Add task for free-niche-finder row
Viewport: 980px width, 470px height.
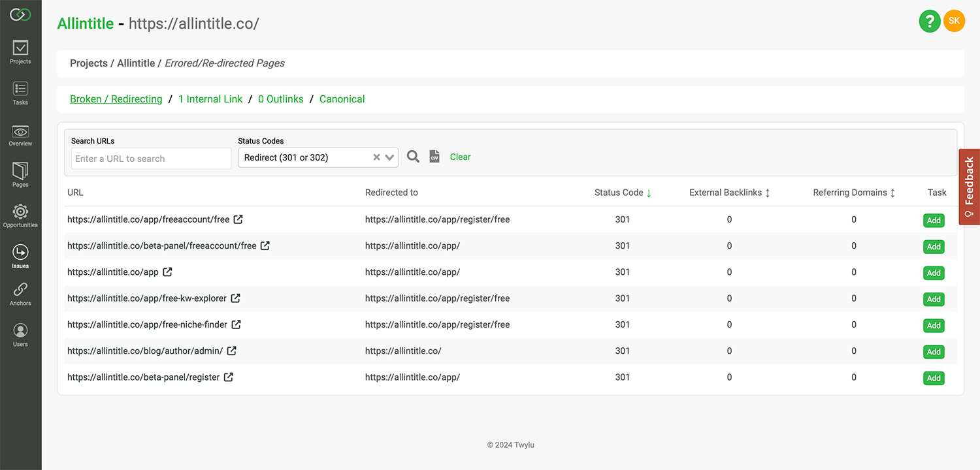click(934, 325)
